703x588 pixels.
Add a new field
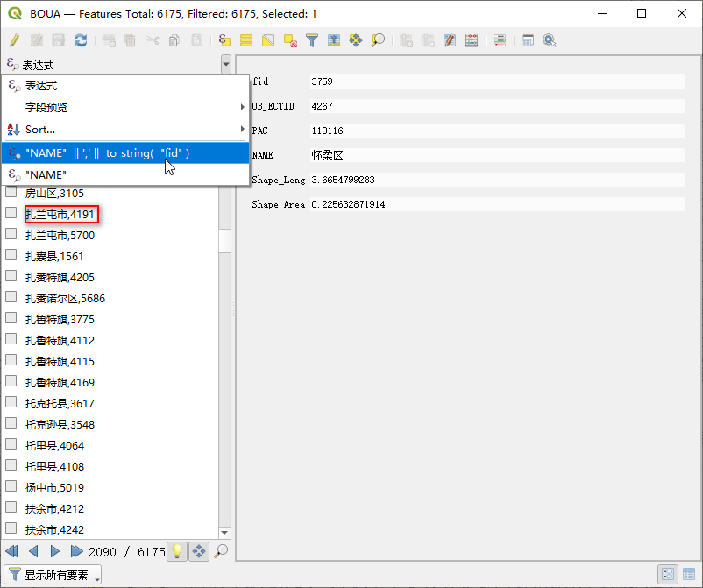point(406,40)
